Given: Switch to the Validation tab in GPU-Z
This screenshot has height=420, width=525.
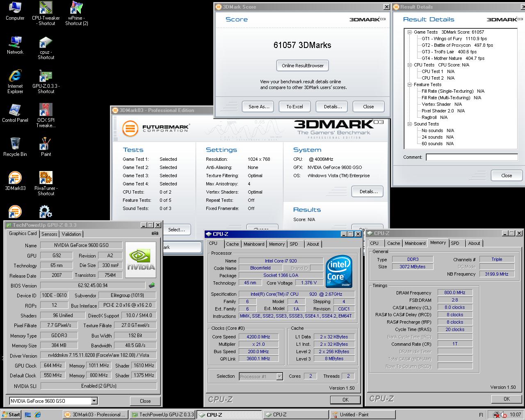Looking at the screenshot, I should 71,234.
